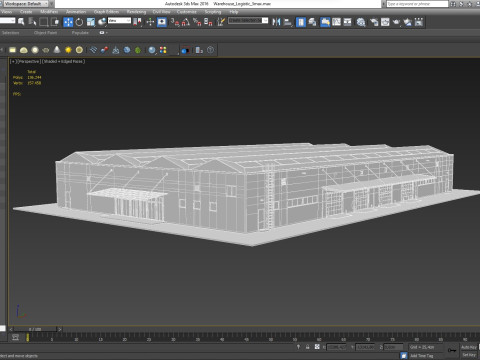Click the four colored squares icon
480x360 pixels.
[x=163, y=50]
